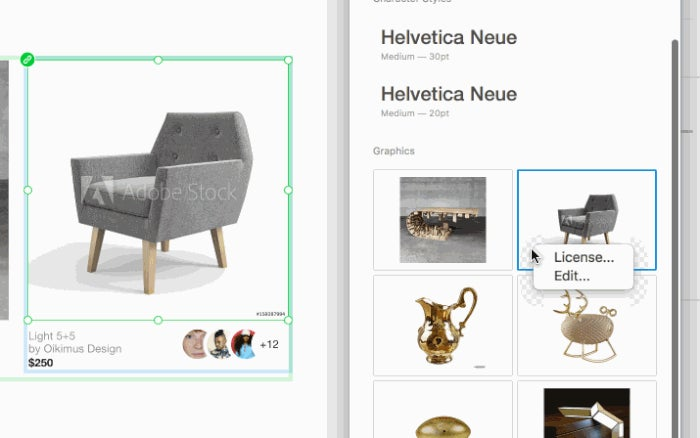Select the gold table graphic thumbnail
Viewport: 700px width, 438px height.
click(443, 220)
